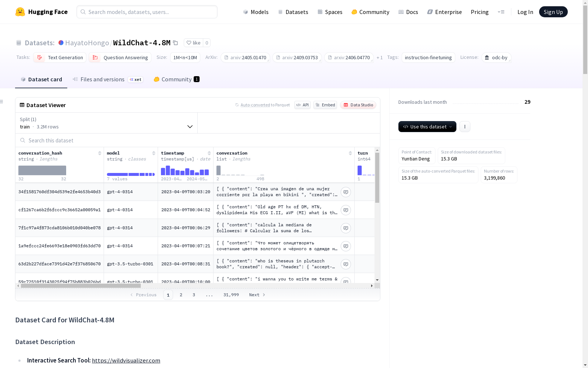Open the navigation overflow menu icon

click(x=501, y=12)
